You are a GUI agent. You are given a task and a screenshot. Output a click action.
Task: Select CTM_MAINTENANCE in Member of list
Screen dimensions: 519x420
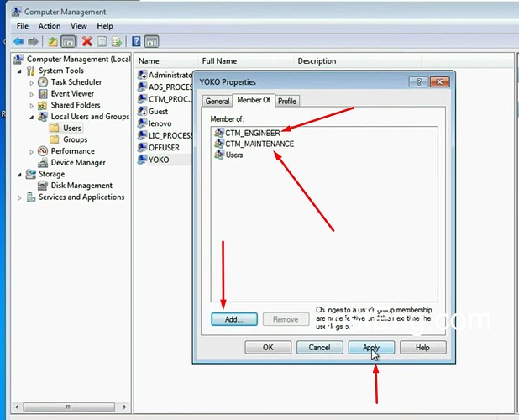point(259,144)
